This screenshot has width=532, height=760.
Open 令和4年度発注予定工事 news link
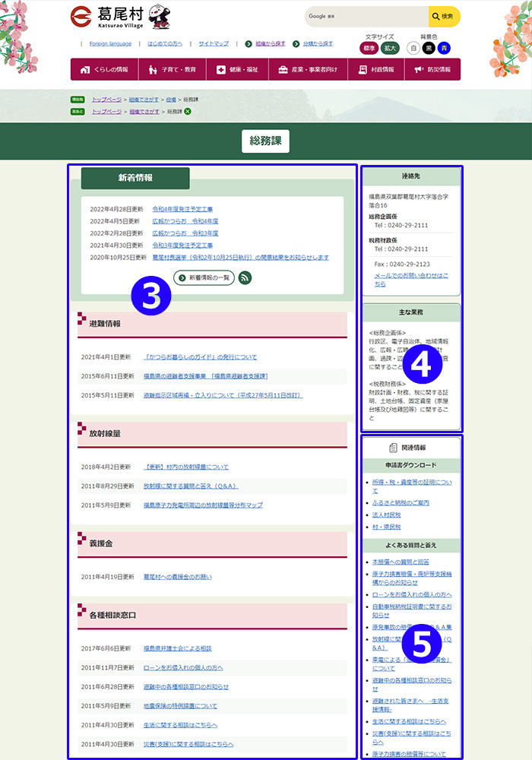[182, 210]
